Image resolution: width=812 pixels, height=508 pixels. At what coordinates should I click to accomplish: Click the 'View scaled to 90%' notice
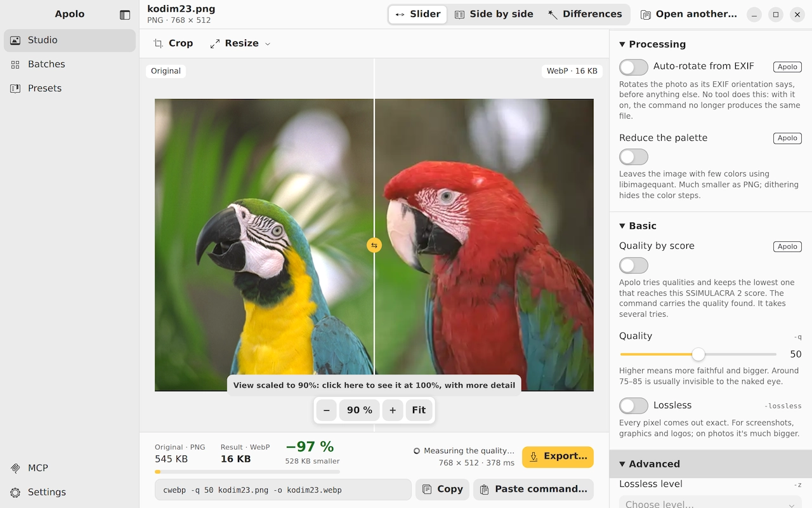point(374,385)
